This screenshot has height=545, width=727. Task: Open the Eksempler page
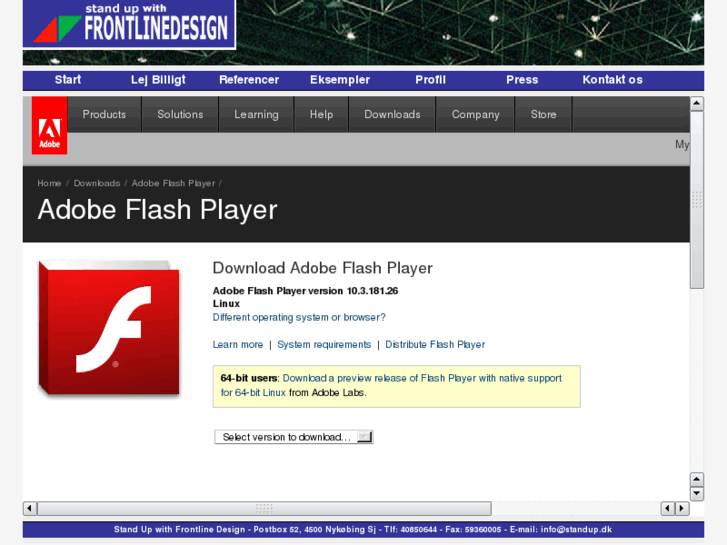pos(340,80)
